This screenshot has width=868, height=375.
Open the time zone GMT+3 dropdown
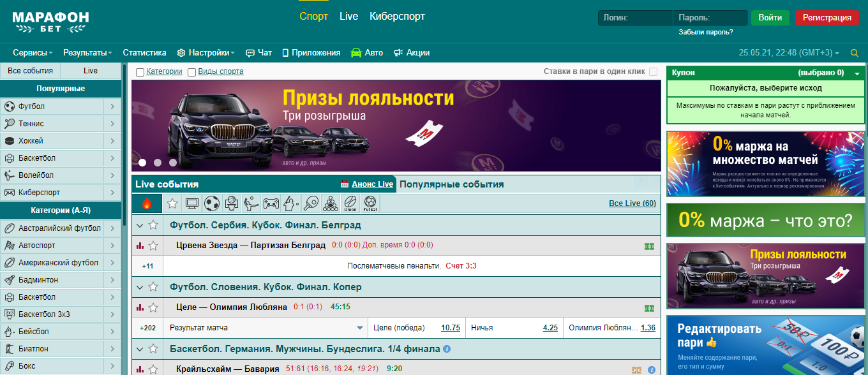coord(789,53)
